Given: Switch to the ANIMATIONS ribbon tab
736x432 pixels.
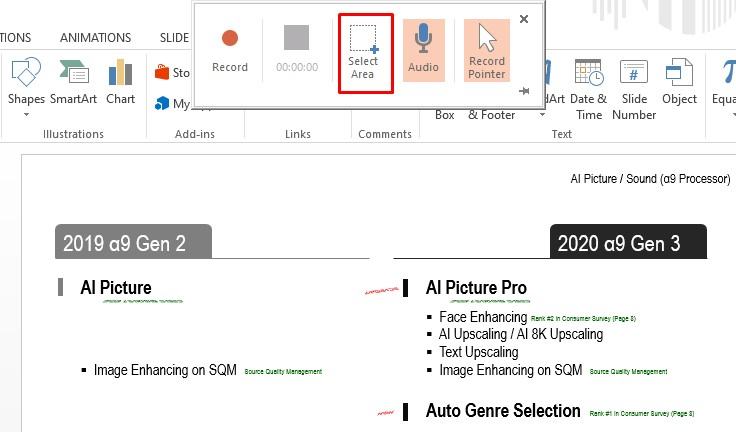Looking at the screenshot, I should pos(95,38).
